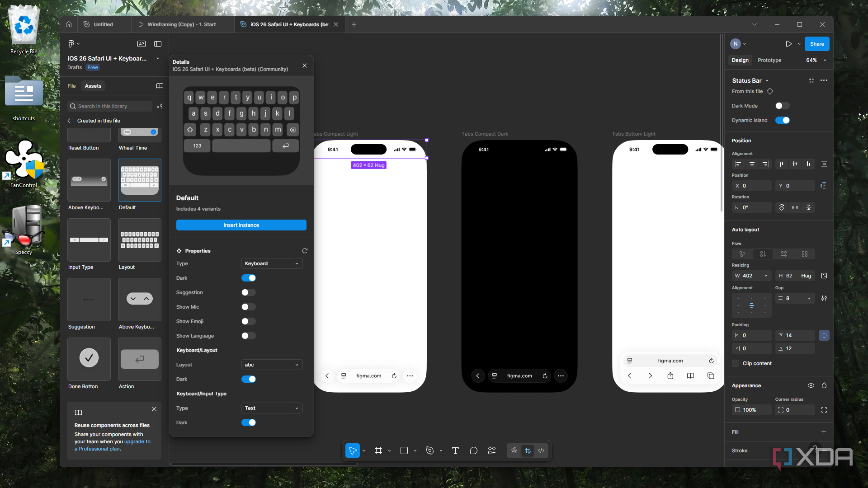Turn on the Suggestion toggle
This screenshot has width=868, height=488.
point(248,292)
